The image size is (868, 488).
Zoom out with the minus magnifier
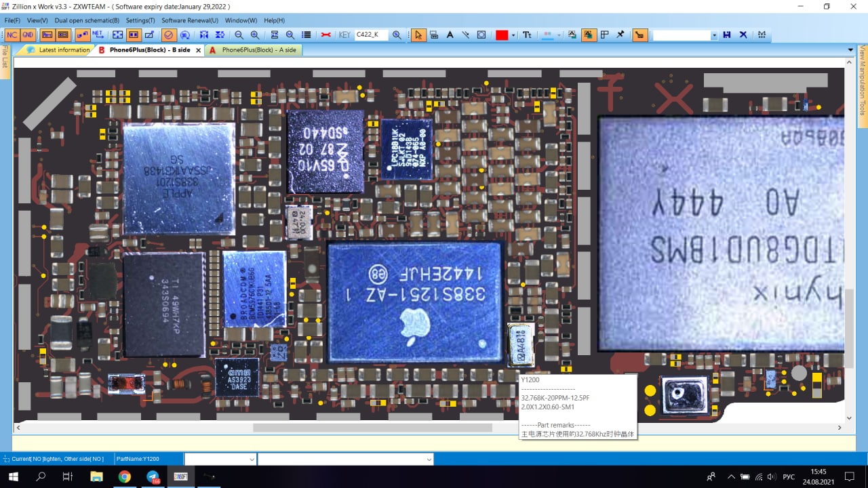(x=239, y=35)
